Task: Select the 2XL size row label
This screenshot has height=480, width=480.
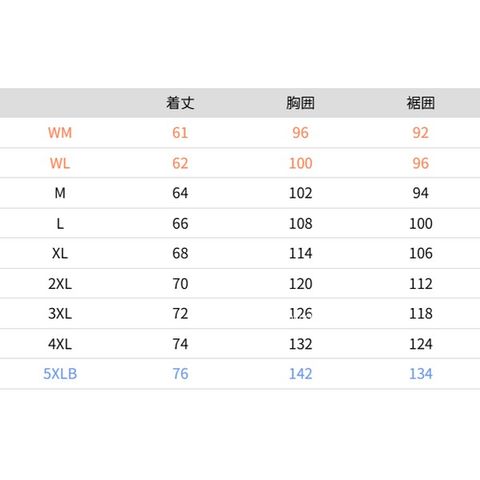Action: click(60, 284)
